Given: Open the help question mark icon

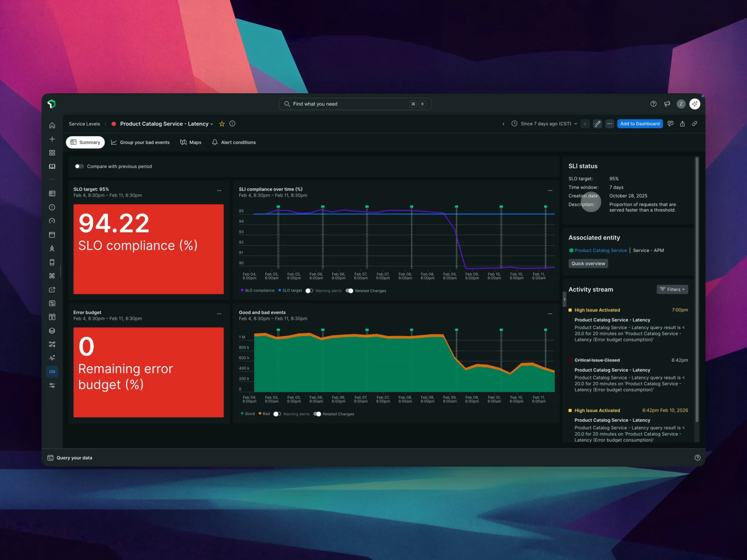Looking at the screenshot, I should point(653,104).
